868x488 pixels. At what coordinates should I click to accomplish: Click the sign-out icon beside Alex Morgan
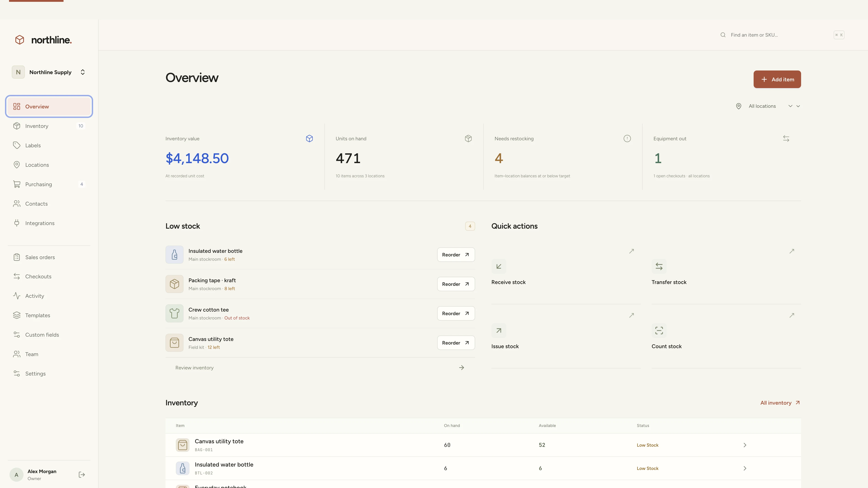[x=82, y=474]
